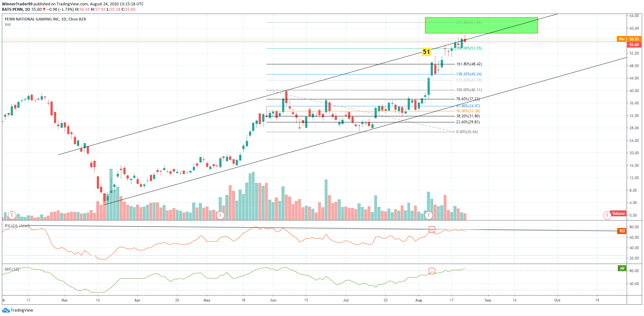Click the 100.00%(40.11) Fibonacci label
This screenshot has width=644, height=316.
469,90
